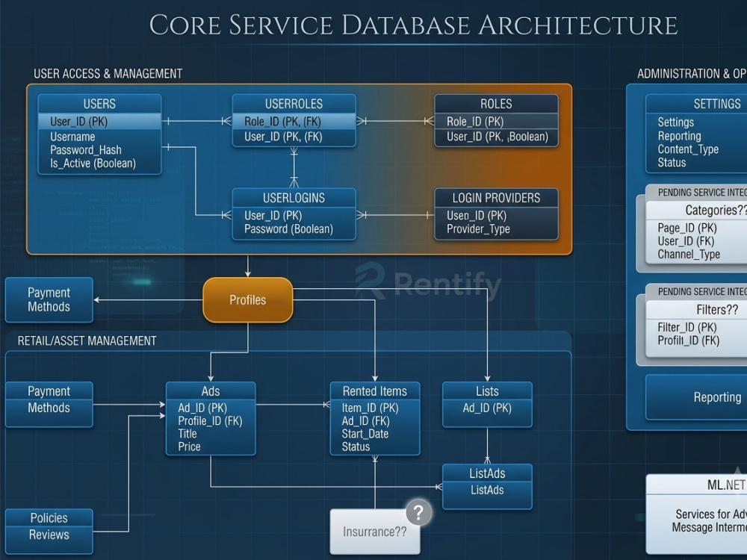Click the Policies box
747x560 pixels.
click(49, 517)
